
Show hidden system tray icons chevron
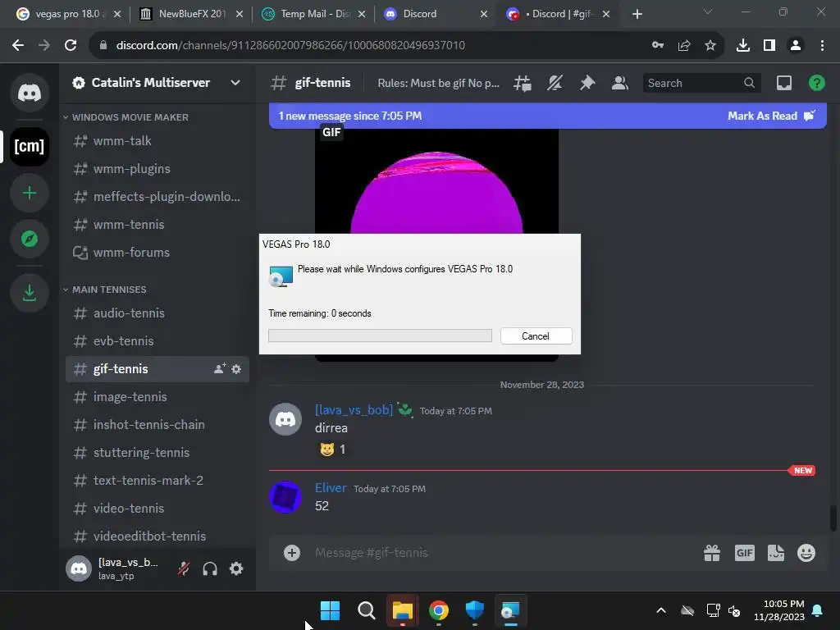click(661, 610)
